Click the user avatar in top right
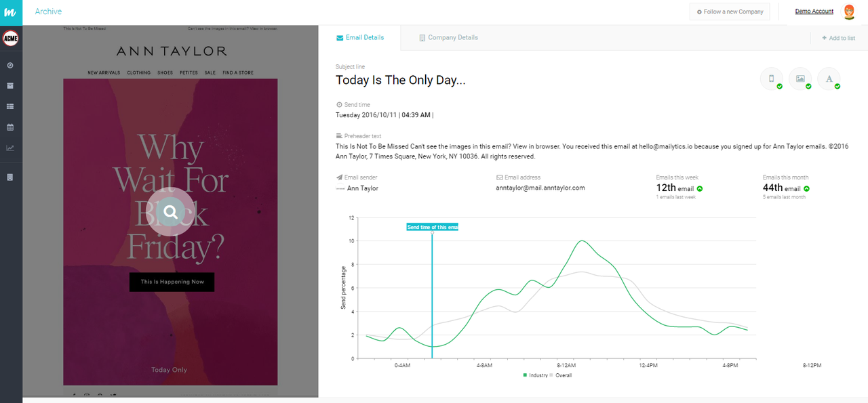This screenshot has width=868, height=403. pos(849,12)
